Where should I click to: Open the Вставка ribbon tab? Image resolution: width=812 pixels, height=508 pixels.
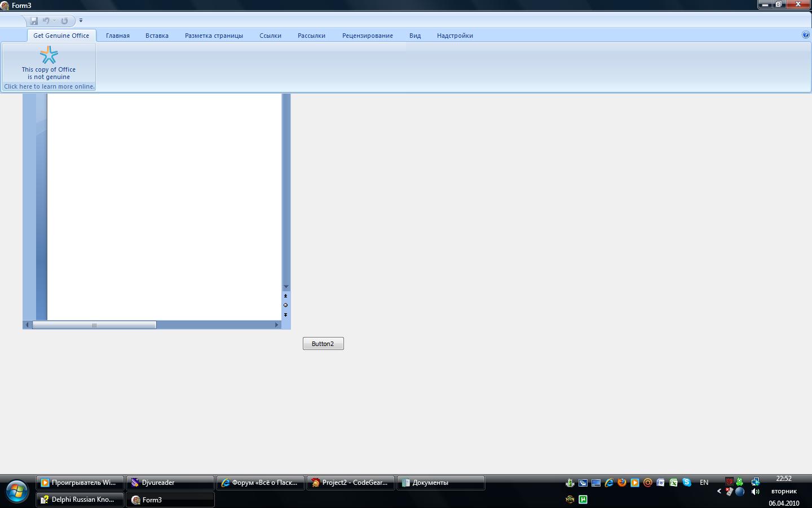tap(157, 36)
